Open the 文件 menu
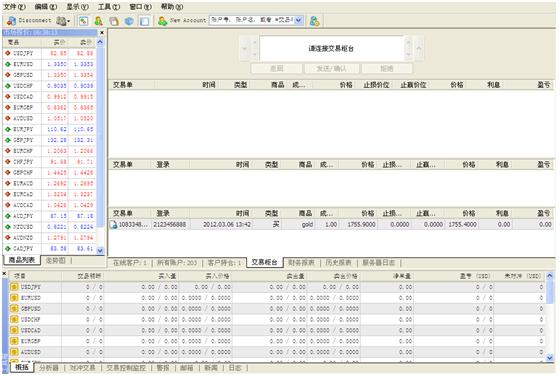Screen dimensions: 560x375 pos(14,7)
